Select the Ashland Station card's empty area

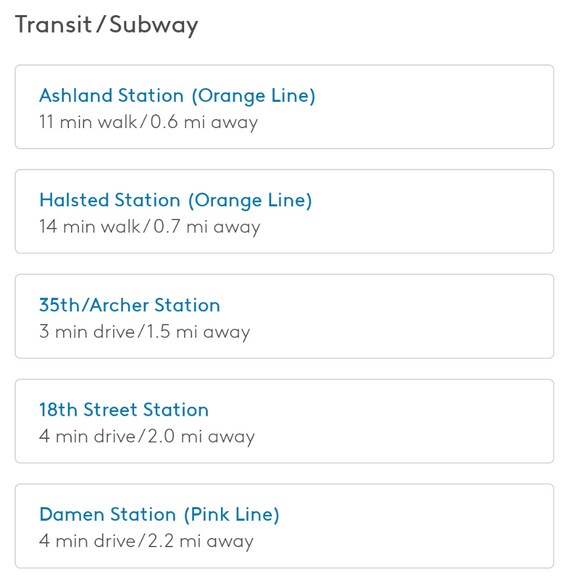pos(431,107)
